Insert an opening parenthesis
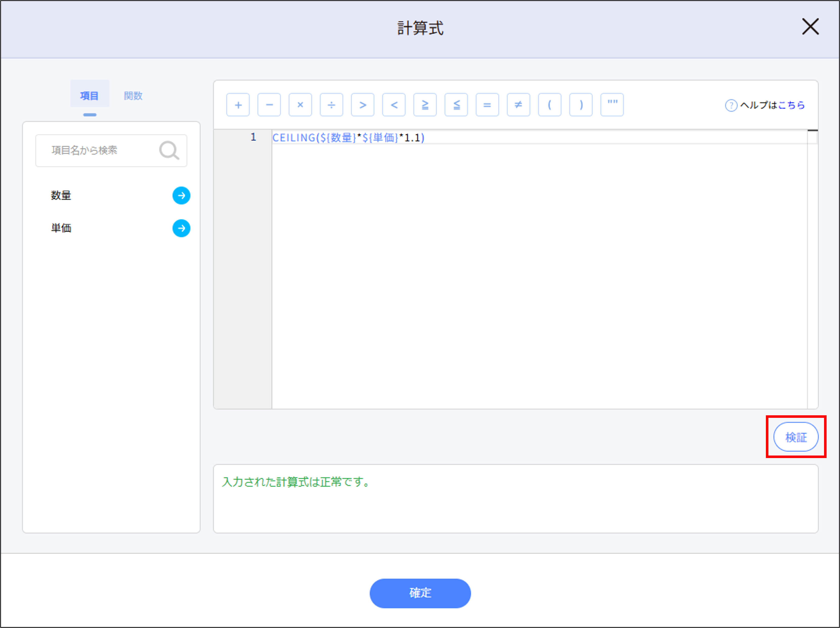 pos(549,105)
